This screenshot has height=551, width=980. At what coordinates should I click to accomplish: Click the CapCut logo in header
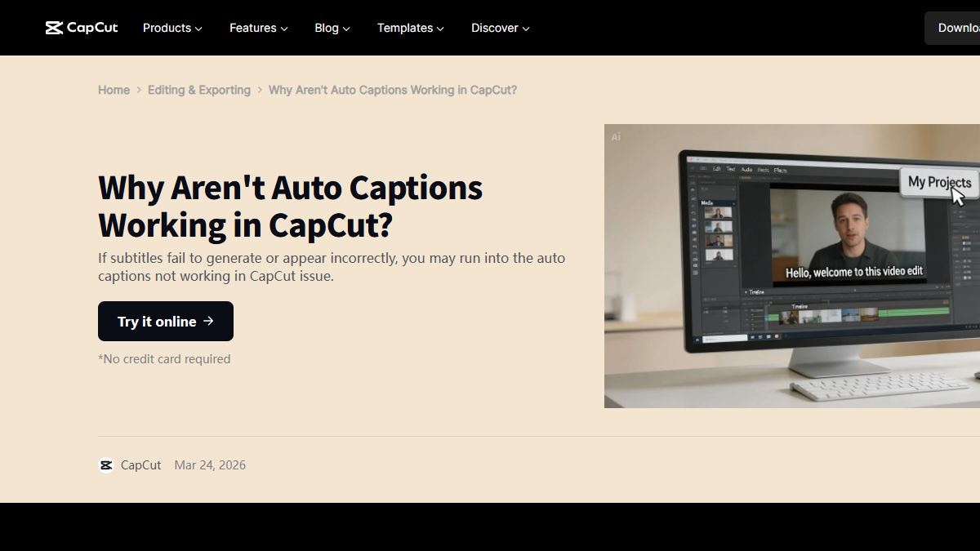click(82, 28)
